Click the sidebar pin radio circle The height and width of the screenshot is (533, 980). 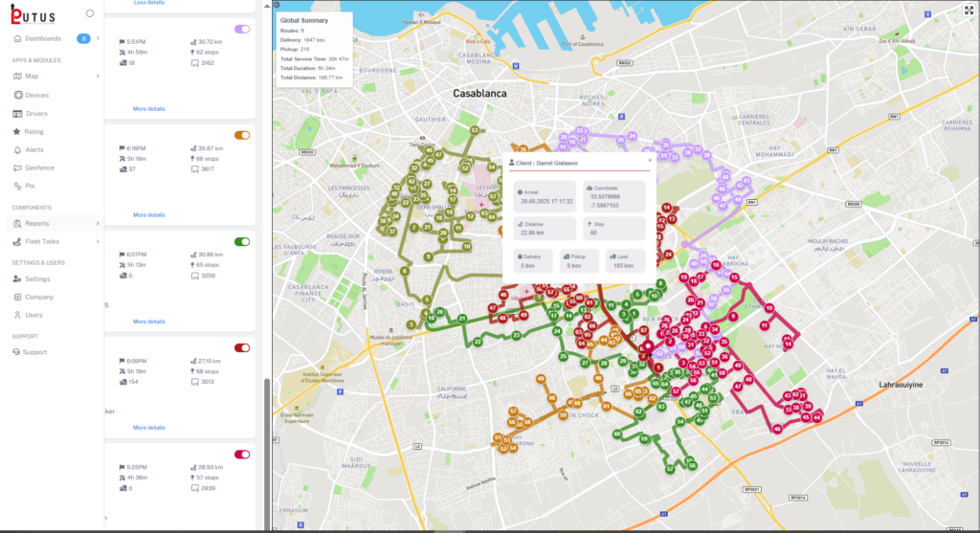click(90, 13)
